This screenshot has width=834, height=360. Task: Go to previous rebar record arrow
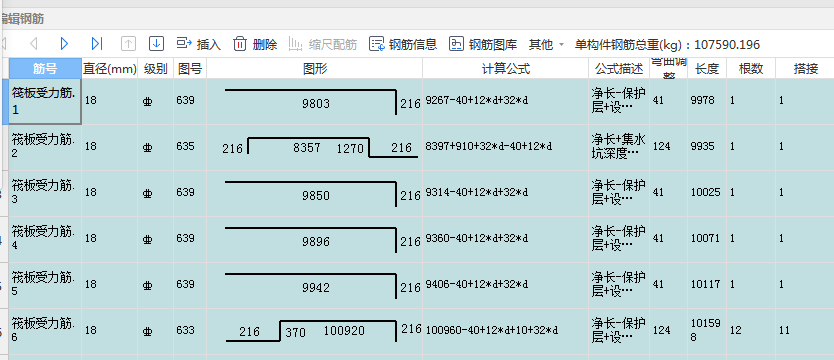pos(34,44)
